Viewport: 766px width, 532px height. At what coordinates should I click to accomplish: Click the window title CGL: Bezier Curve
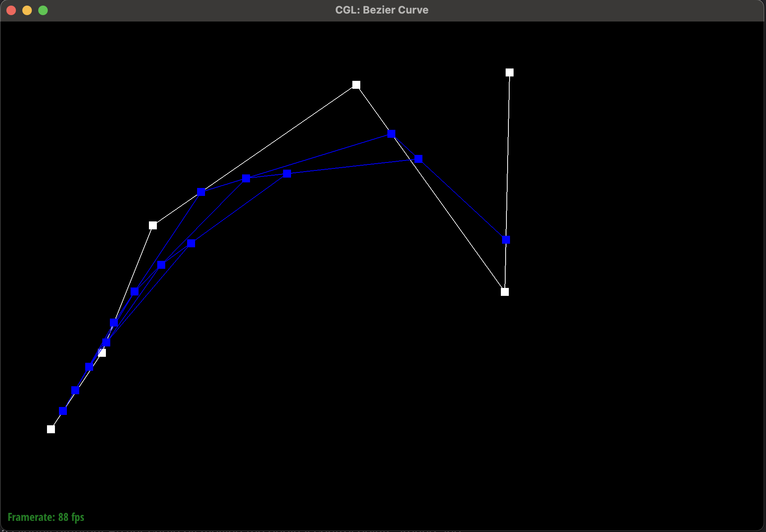coord(381,10)
